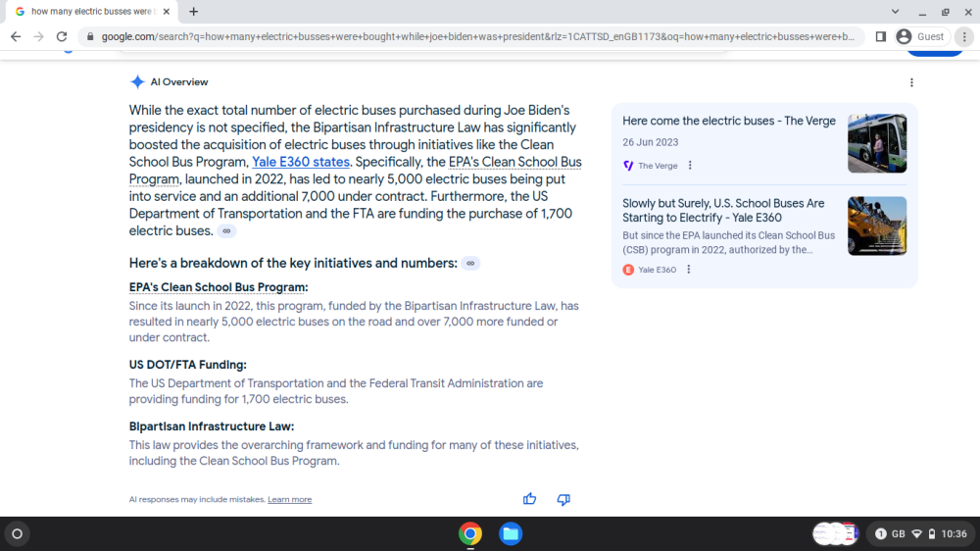Toggle the browser side panel

tap(881, 37)
